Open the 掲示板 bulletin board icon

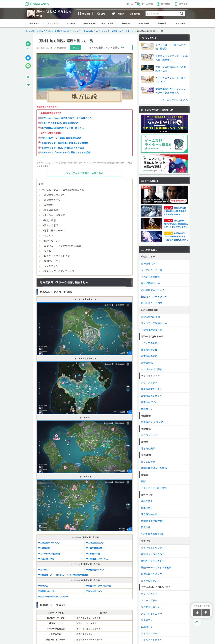coord(131,14)
